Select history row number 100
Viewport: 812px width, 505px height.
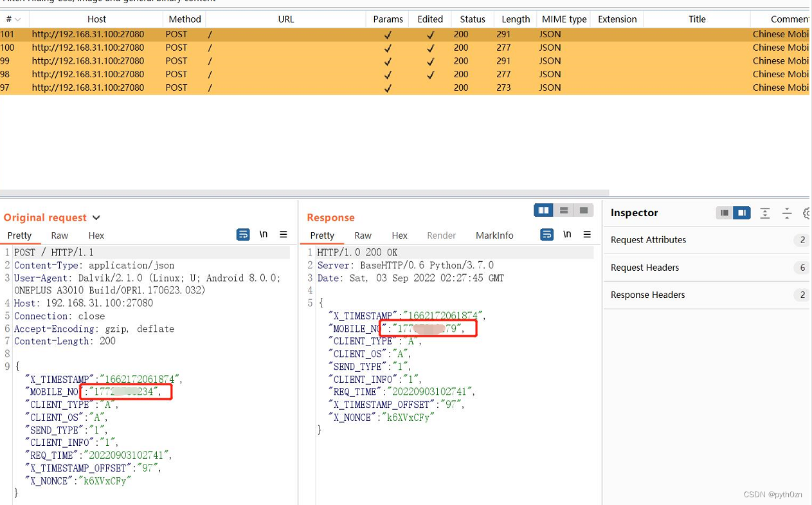pos(404,48)
